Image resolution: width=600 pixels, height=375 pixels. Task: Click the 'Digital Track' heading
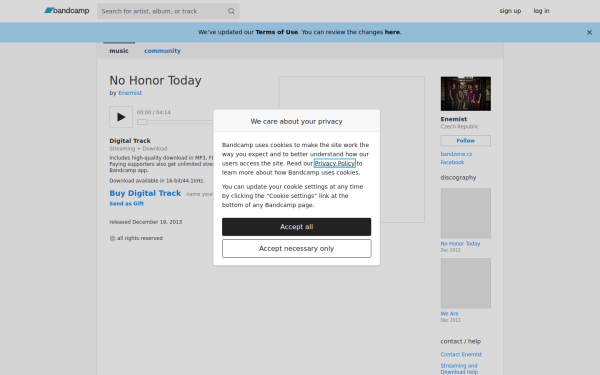pyautogui.click(x=130, y=141)
